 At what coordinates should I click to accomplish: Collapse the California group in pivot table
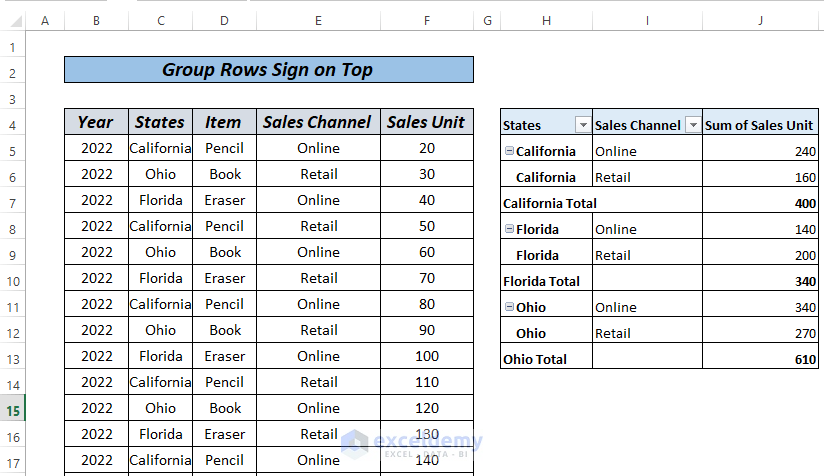[510, 151]
